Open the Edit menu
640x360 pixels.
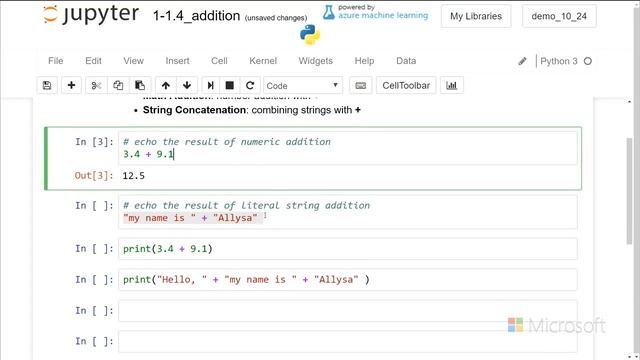click(93, 61)
